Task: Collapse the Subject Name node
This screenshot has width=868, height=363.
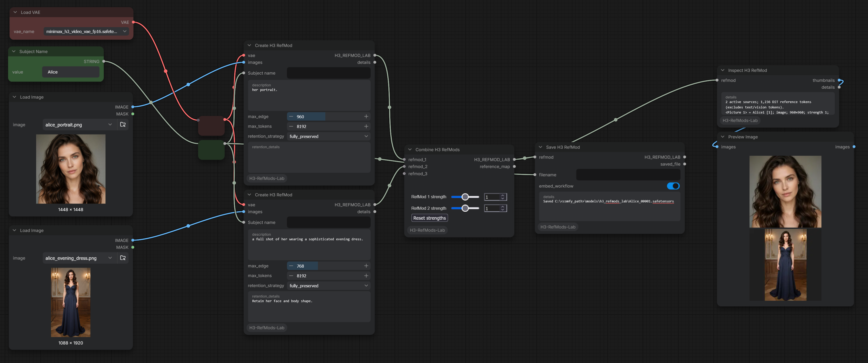Action: point(14,51)
